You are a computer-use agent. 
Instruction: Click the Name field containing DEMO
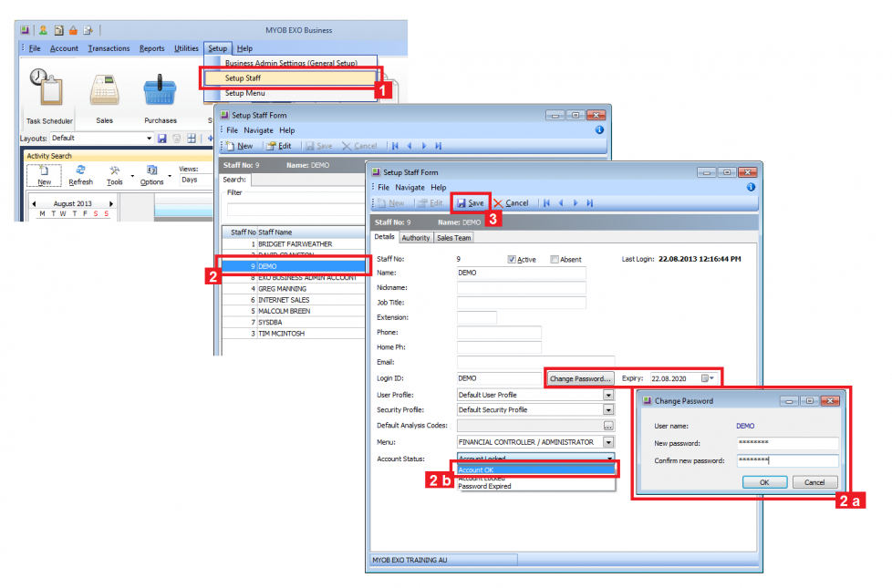(x=521, y=273)
